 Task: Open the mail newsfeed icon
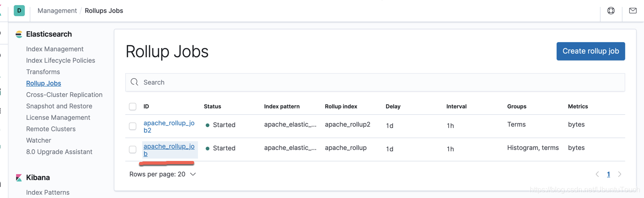coord(633,11)
